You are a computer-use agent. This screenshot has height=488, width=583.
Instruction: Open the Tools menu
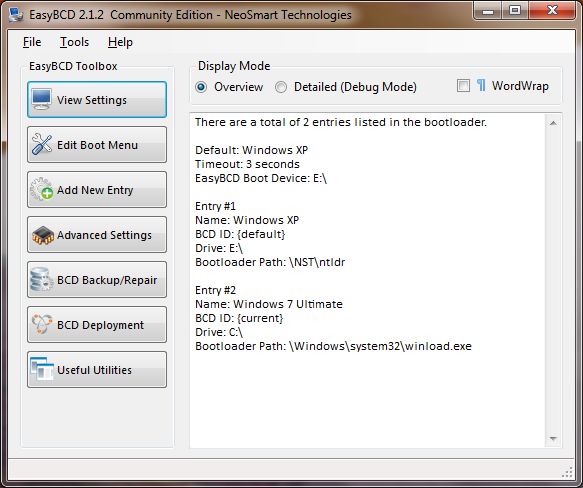click(74, 42)
